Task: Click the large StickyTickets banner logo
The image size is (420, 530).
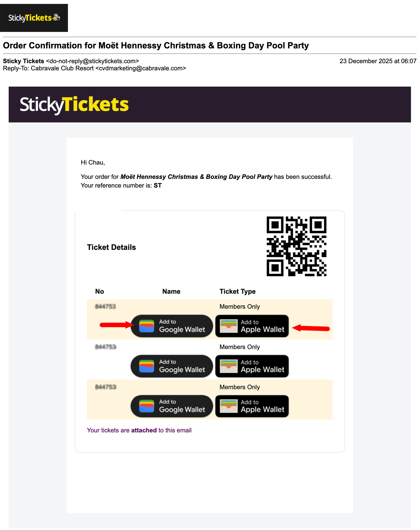Action: coord(74,105)
